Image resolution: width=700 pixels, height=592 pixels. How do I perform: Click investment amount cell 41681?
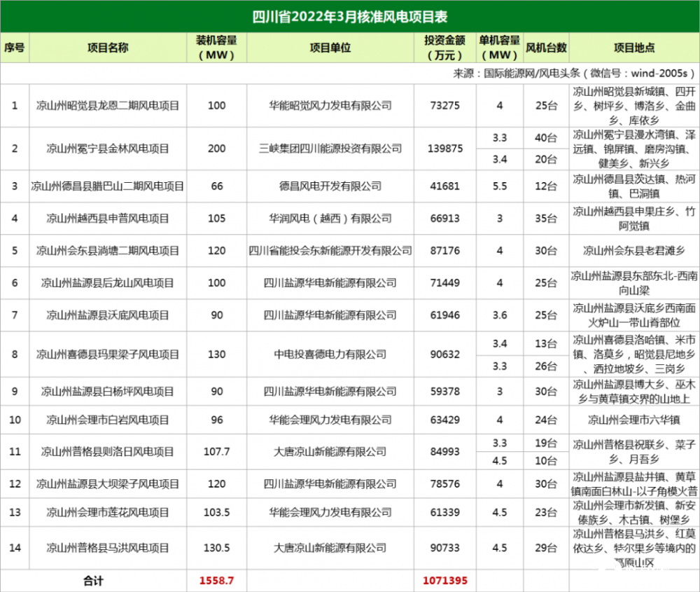[x=444, y=186]
